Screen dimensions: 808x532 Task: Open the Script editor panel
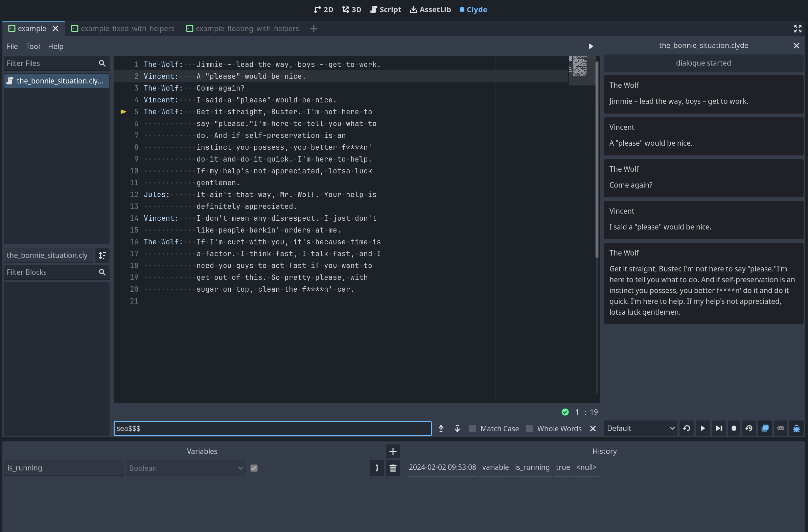pyautogui.click(x=389, y=9)
